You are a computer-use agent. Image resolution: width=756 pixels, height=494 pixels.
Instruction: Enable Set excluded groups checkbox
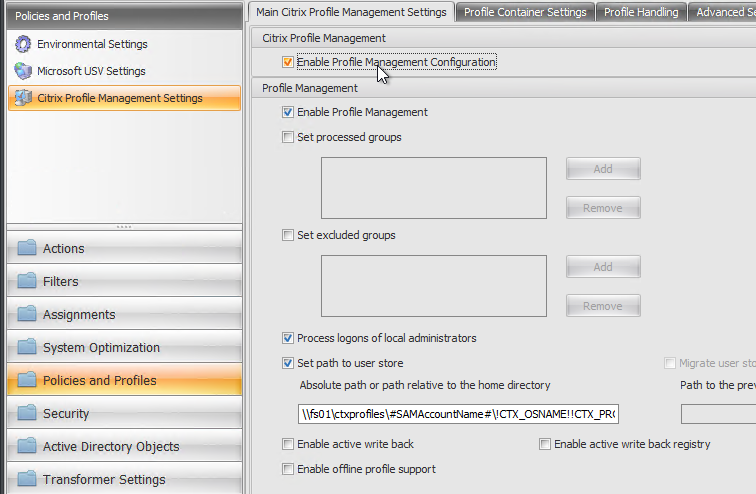[x=288, y=235]
